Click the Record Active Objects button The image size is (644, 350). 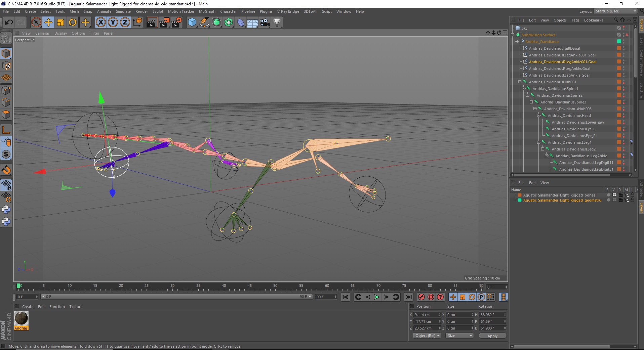[421, 297]
